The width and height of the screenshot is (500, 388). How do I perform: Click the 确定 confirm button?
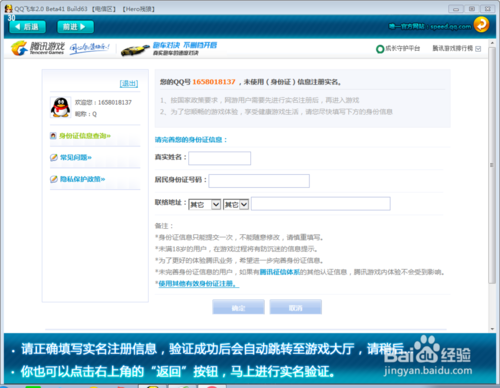pos(239,307)
